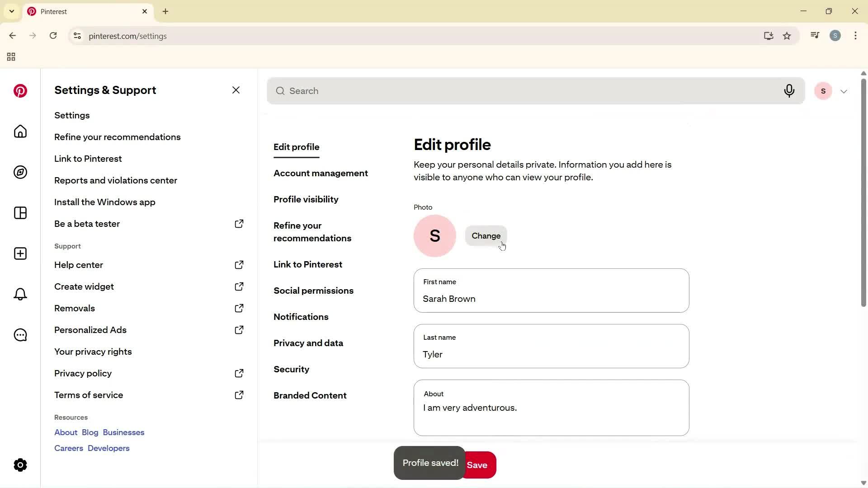
Task: Switch to the Notifications settings section
Action: [301, 317]
